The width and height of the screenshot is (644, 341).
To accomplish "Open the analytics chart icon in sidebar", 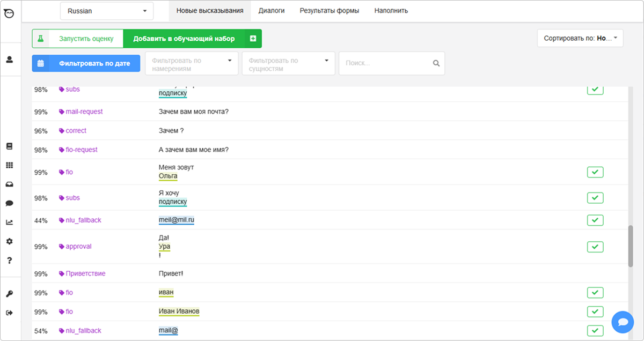I will point(9,223).
